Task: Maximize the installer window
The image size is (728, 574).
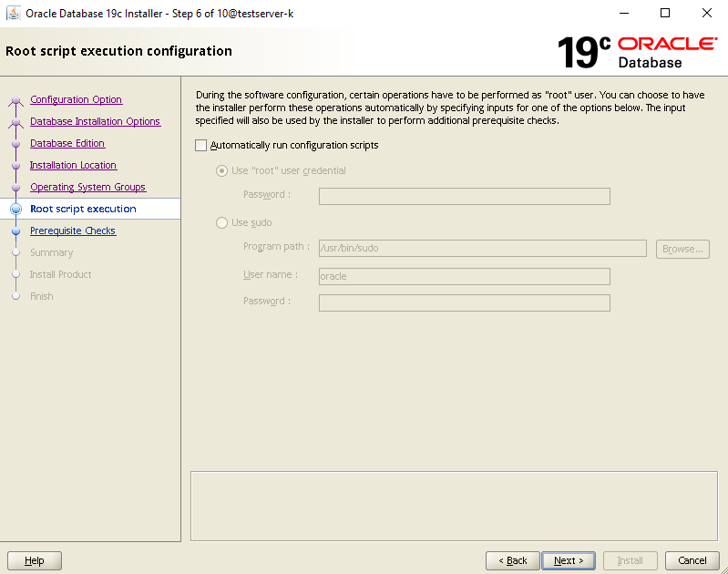Action: click(665, 13)
